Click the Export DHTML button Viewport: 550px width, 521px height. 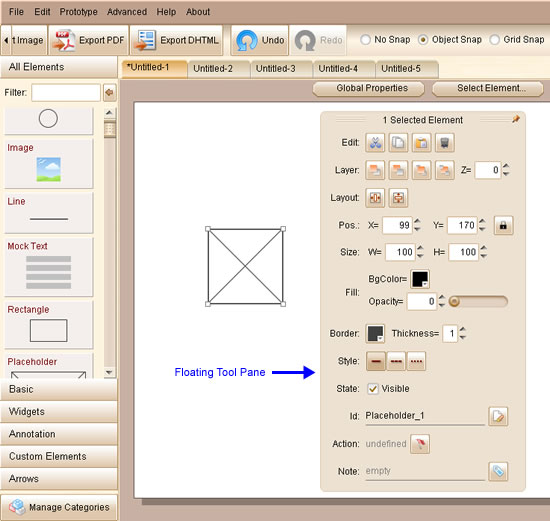pos(176,40)
